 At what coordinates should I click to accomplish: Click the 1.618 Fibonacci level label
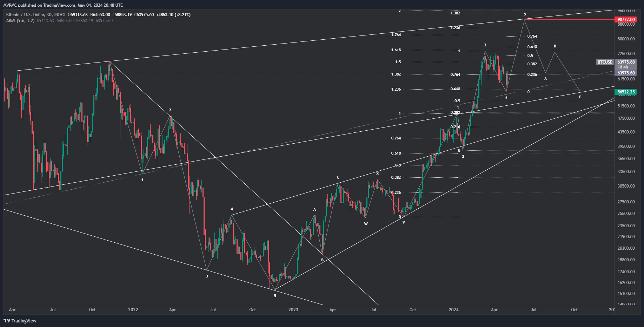(396, 50)
